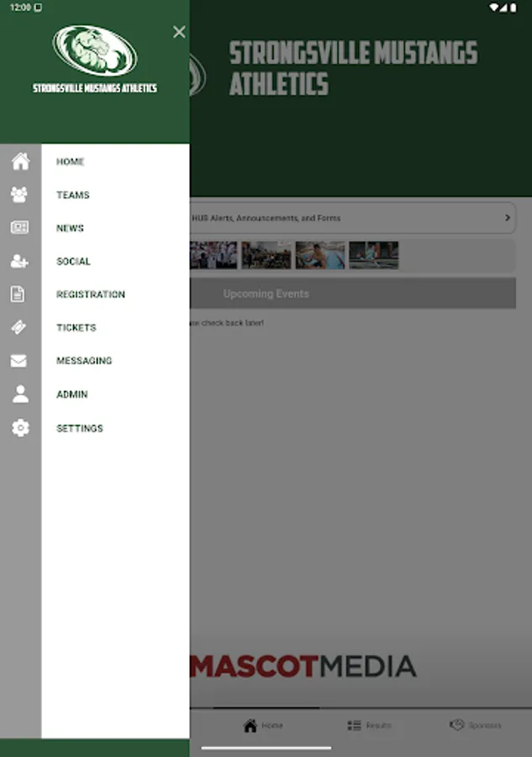532x757 pixels.
Task: Tap the Home house icon in sidebar
Action: (20, 161)
